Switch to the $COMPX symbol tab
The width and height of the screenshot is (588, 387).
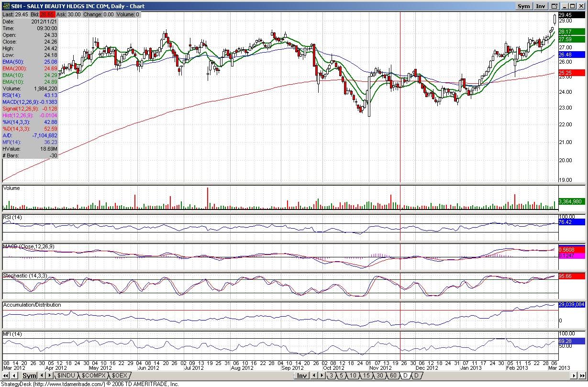tap(93, 376)
